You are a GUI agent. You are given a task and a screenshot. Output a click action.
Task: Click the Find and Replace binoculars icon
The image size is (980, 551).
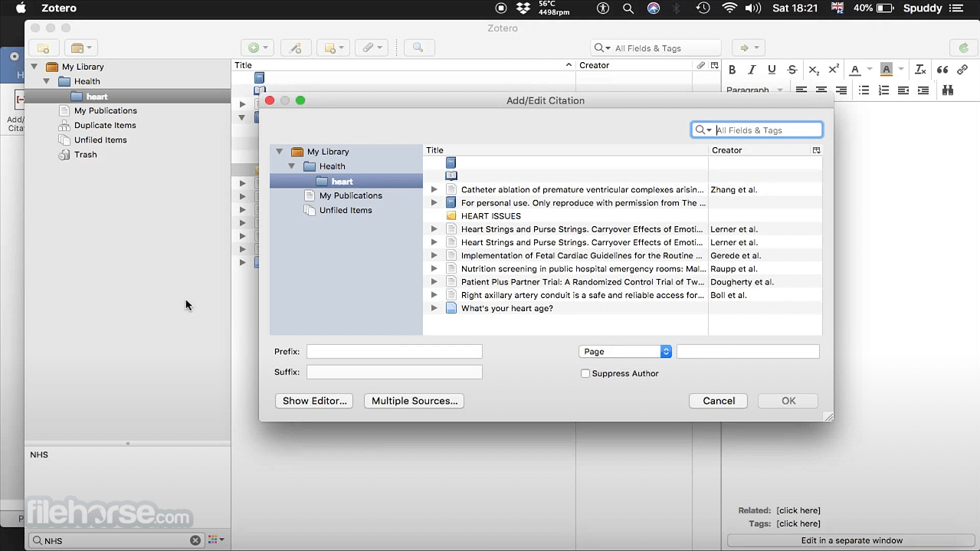[x=948, y=90]
